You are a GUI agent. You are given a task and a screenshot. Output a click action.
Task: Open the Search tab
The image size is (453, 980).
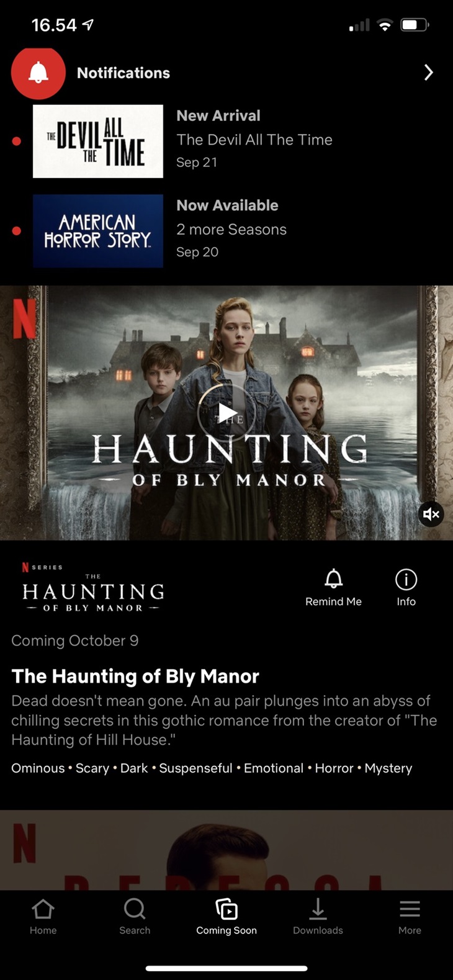coord(135,917)
